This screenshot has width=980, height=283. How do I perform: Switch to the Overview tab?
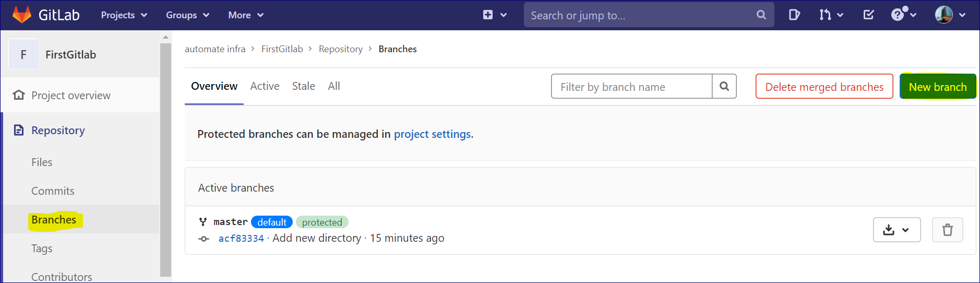coord(214,86)
